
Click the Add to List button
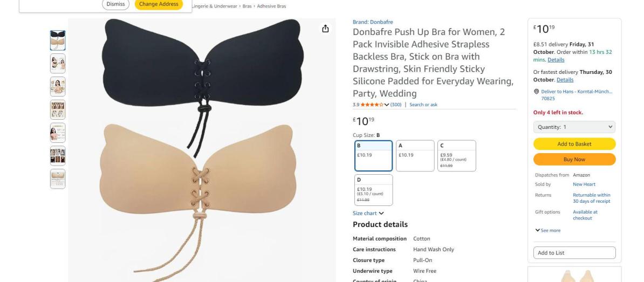(574, 253)
